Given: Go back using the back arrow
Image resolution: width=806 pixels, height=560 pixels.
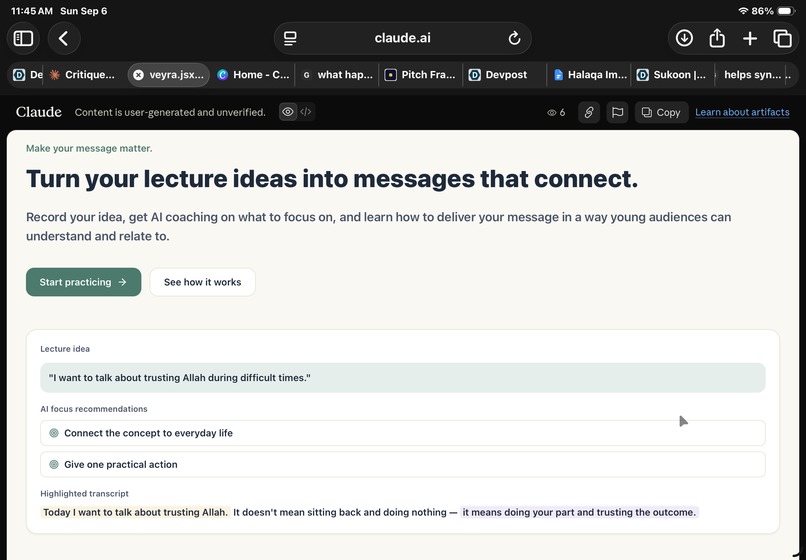Looking at the screenshot, I should (64, 38).
